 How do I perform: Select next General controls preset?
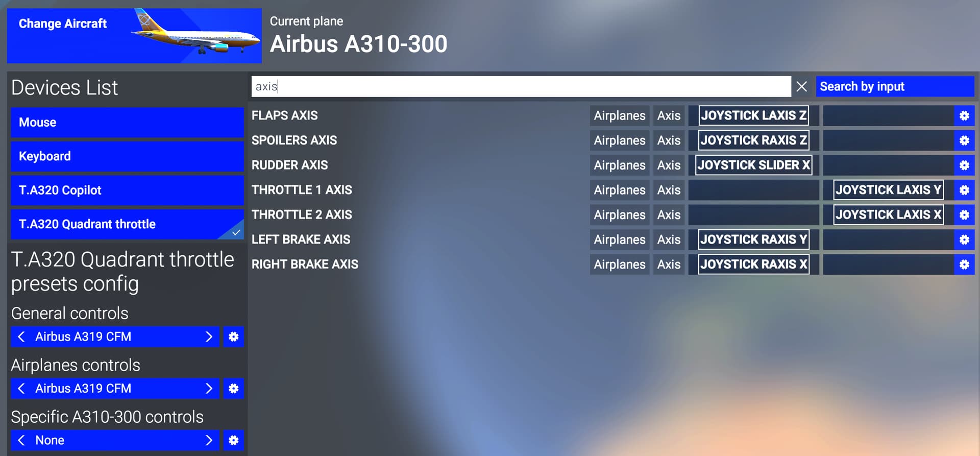click(209, 337)
